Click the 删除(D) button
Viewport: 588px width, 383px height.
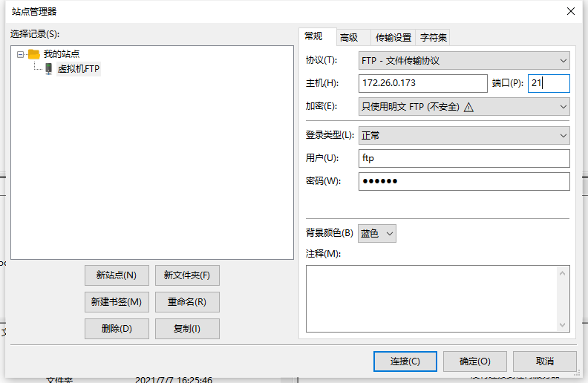point(117,329)
